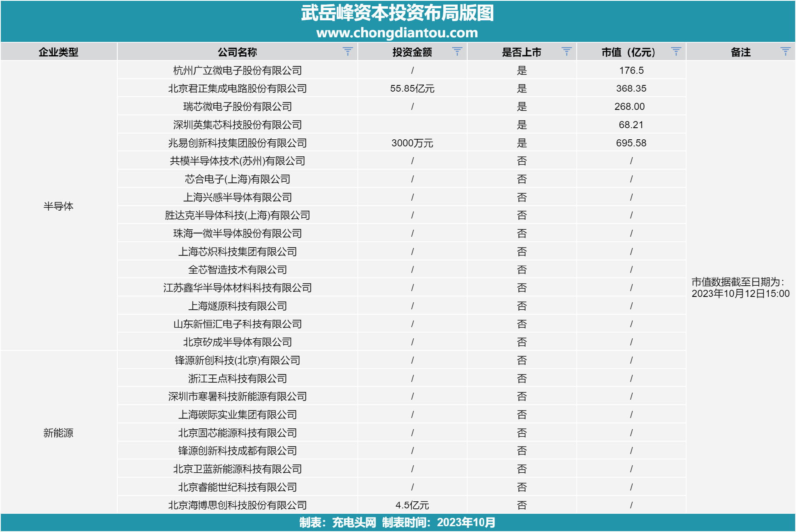Select cell 锋源新创科技(北京)有限公司
This screenshot has width=796, height=532.
tap(237, 360)
